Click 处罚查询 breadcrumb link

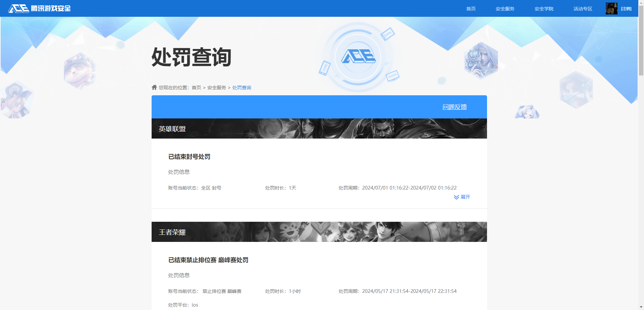(x=241, y=88)
